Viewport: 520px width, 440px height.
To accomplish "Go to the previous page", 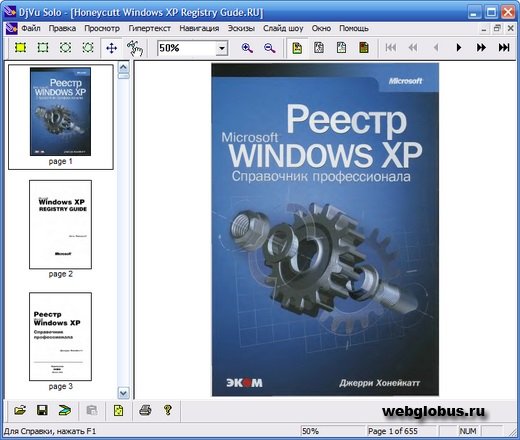I will tap(436, 48).
